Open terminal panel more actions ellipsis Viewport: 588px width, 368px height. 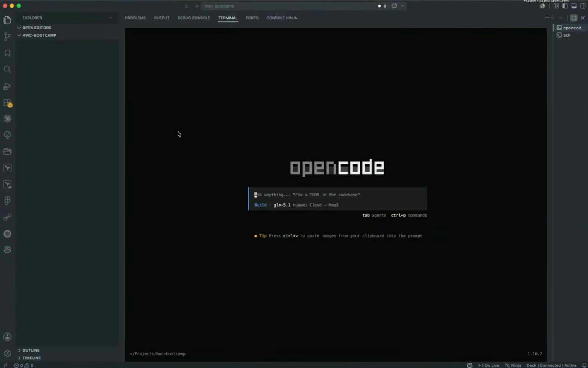(560, 18)
